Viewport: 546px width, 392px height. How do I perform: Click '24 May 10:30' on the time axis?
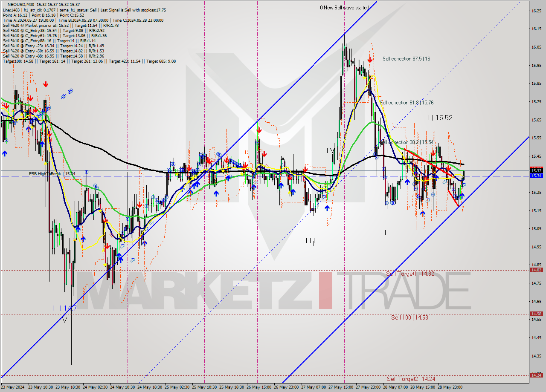coord(122,387)
